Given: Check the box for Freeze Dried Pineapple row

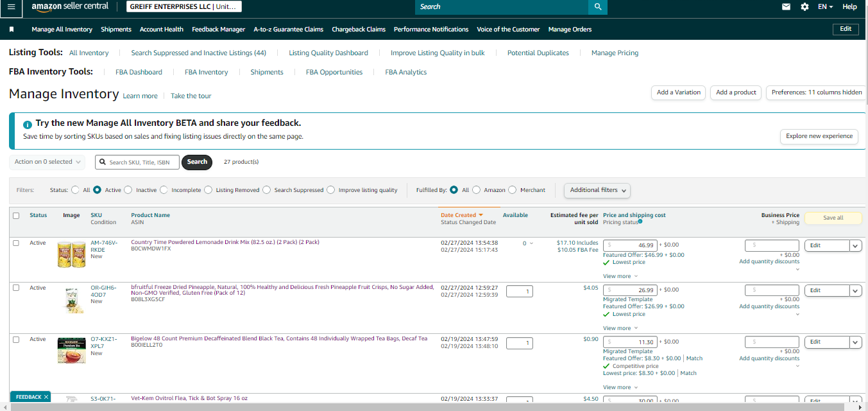Looking at the screenshot, I should click(x=16, y=288).
